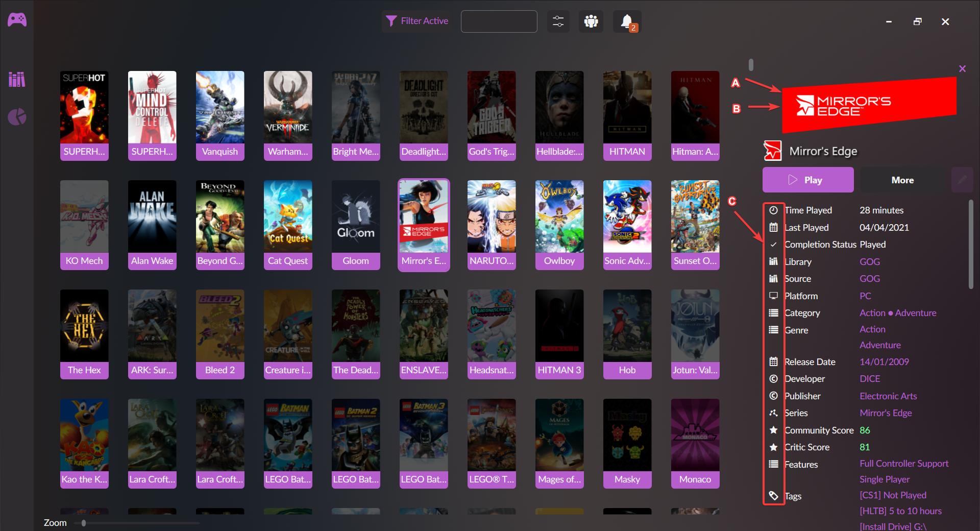
Task: Click the Tags icon
Action: pos(773,495)
